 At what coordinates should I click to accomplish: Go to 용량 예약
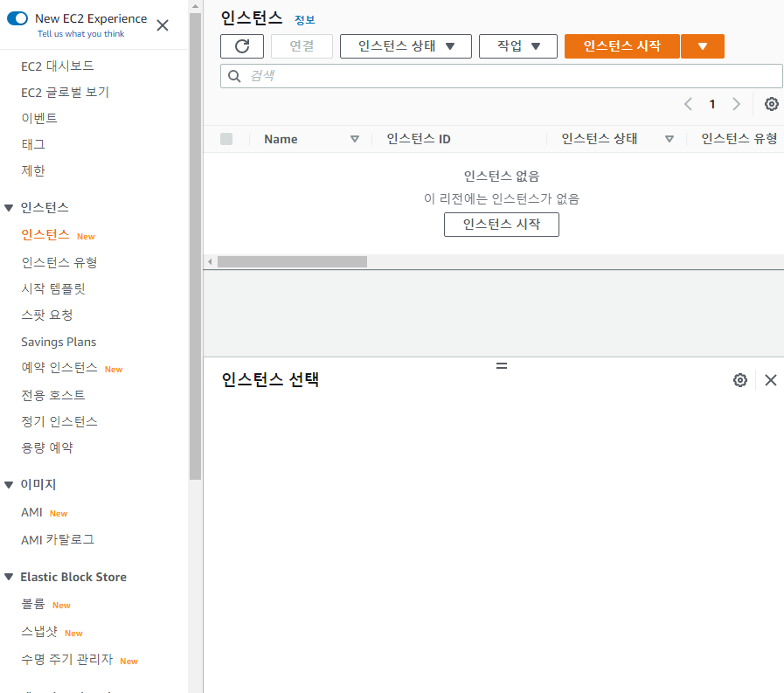(x=47, y=447)
